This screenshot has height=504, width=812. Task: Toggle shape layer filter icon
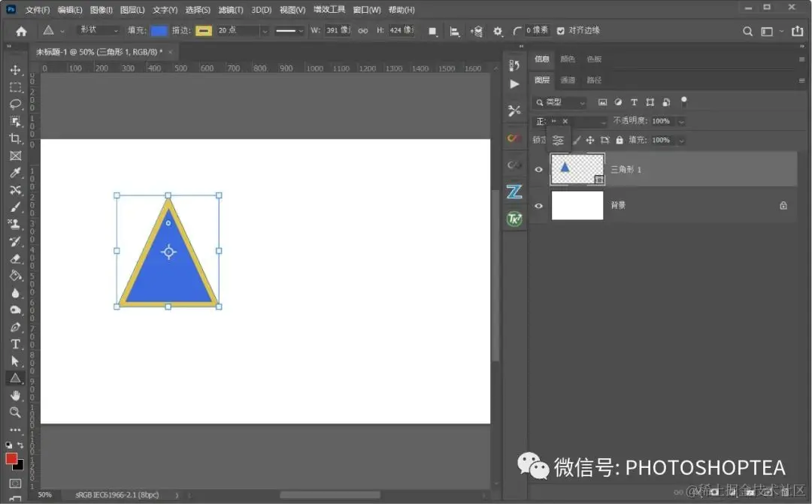click(x=650, y=102)
